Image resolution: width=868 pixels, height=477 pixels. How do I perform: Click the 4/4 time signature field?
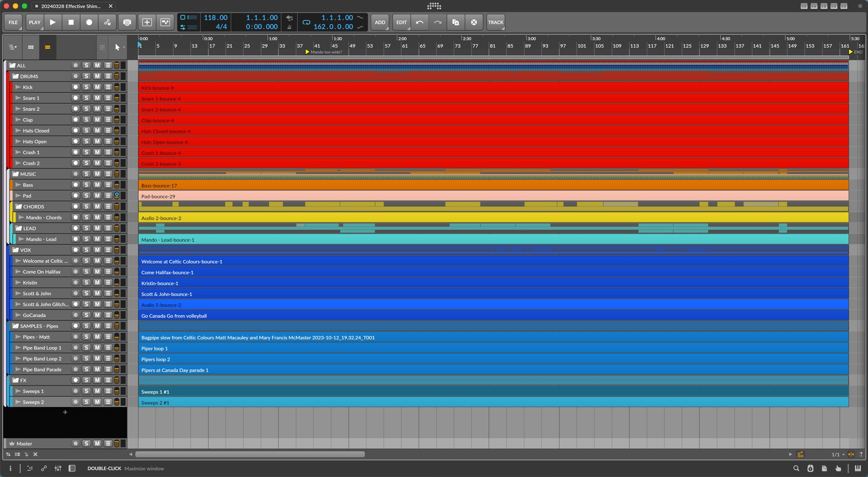point(221,27)
